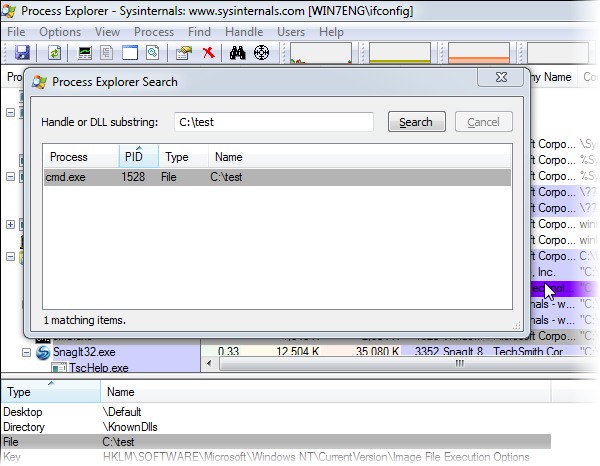Click the Process Explorer Search dialog title icon

point(39,82)
